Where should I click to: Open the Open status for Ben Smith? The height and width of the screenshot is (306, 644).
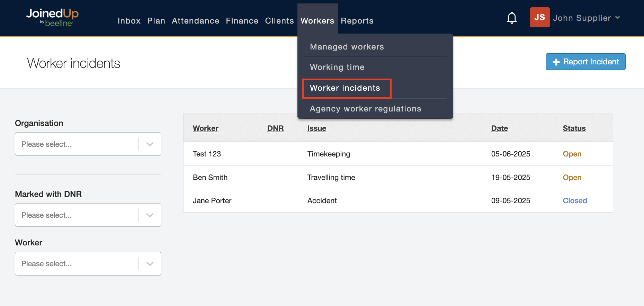click(x=572, y=178)
